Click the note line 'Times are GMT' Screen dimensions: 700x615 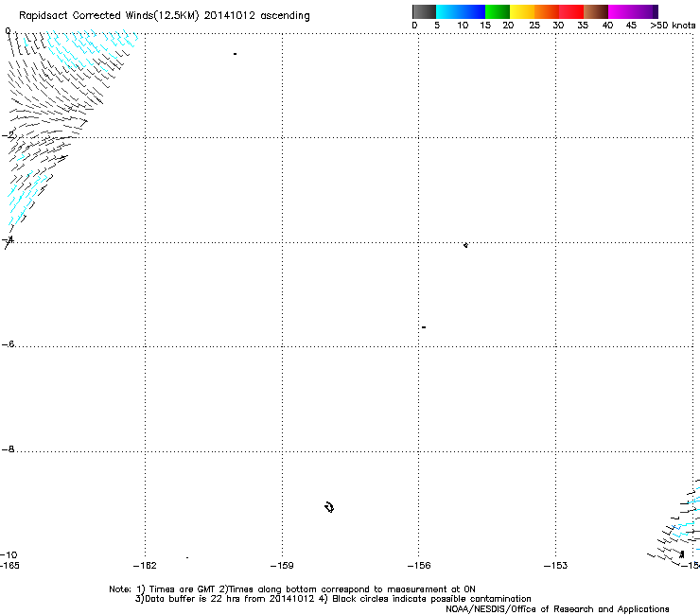tap(182, 589)
